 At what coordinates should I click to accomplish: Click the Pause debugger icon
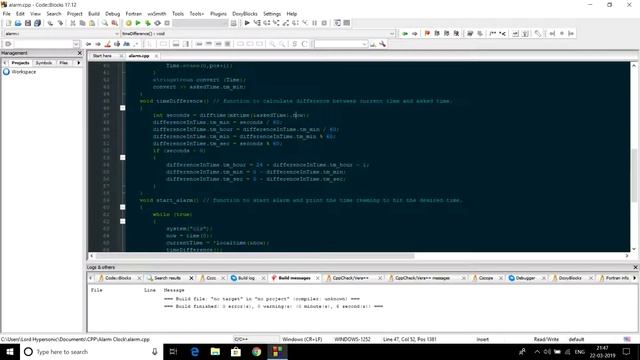point(315,23)
